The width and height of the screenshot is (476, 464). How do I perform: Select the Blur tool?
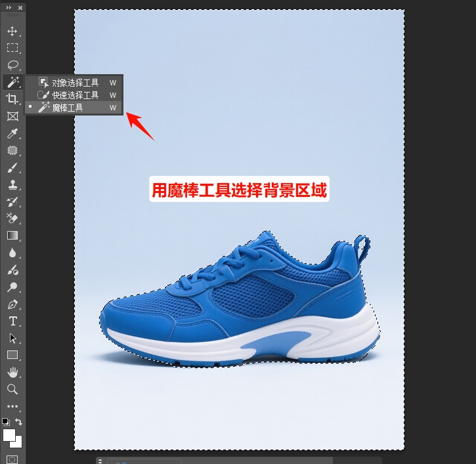coord(12,253)
